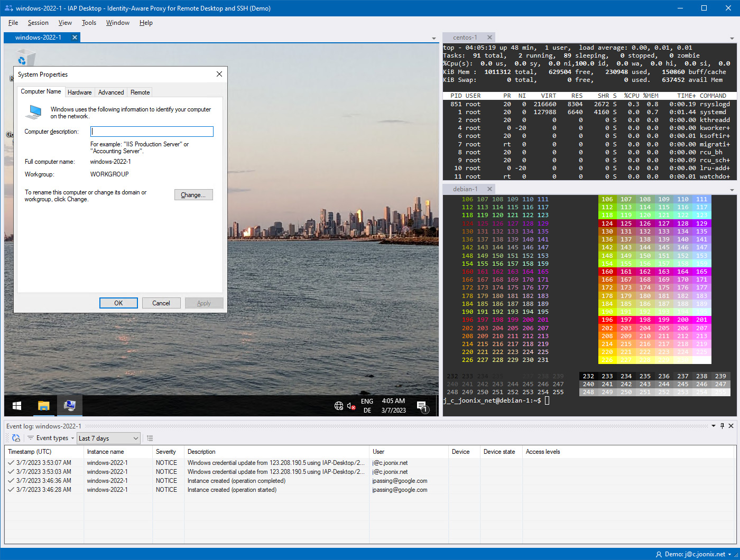Click the muted speaker icon in the tray
Screen dimensions: 740x560
(351, 406)
